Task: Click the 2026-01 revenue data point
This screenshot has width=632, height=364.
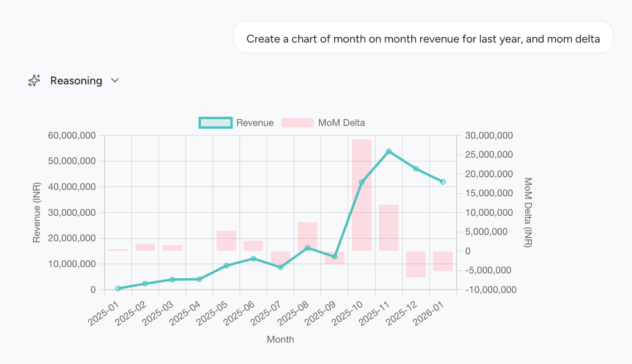Action: pos(443,182)
